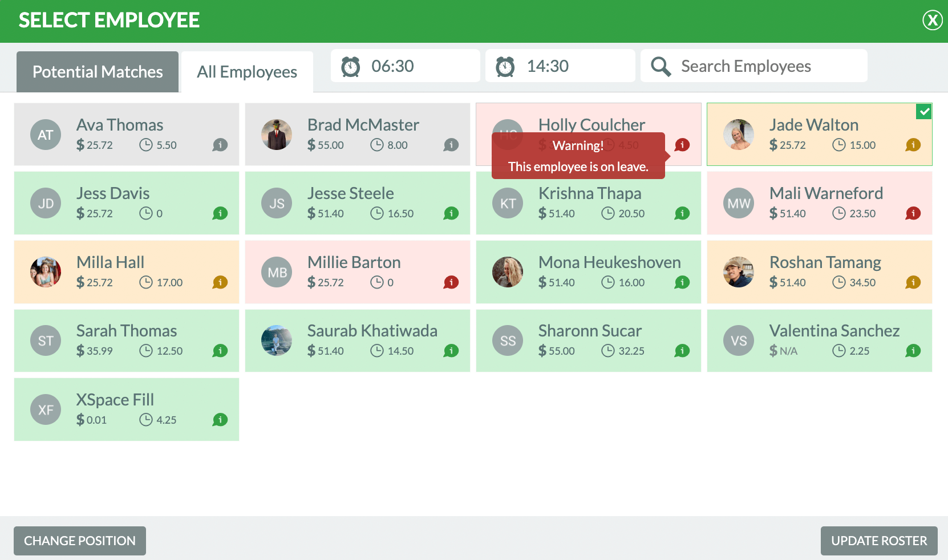Click the red warning icon on Mali Warneford
948x560 pixels.
(x=913, y=213)
